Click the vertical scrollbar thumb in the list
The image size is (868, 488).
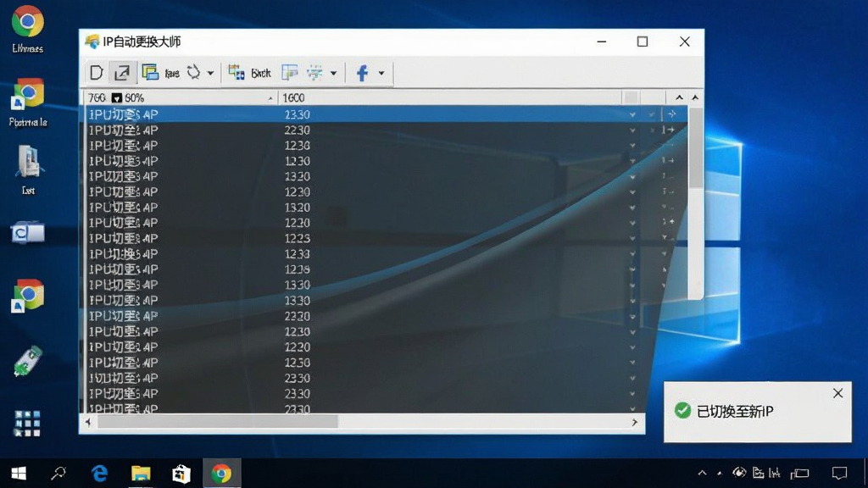(x=695, y=147)
